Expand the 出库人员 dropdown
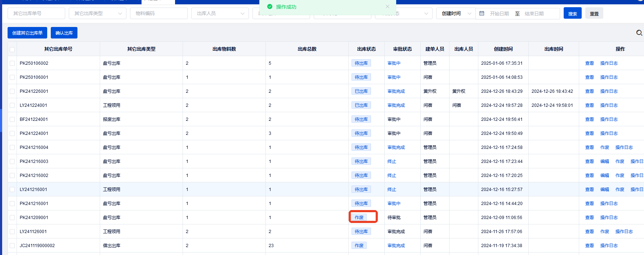The width and height of the screenshot is (644, 255). point(220,13)
